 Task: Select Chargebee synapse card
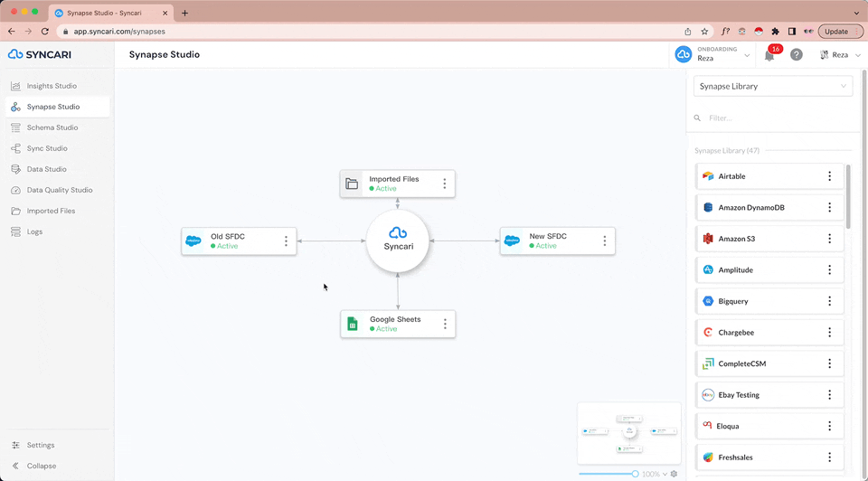click(769, 333)
